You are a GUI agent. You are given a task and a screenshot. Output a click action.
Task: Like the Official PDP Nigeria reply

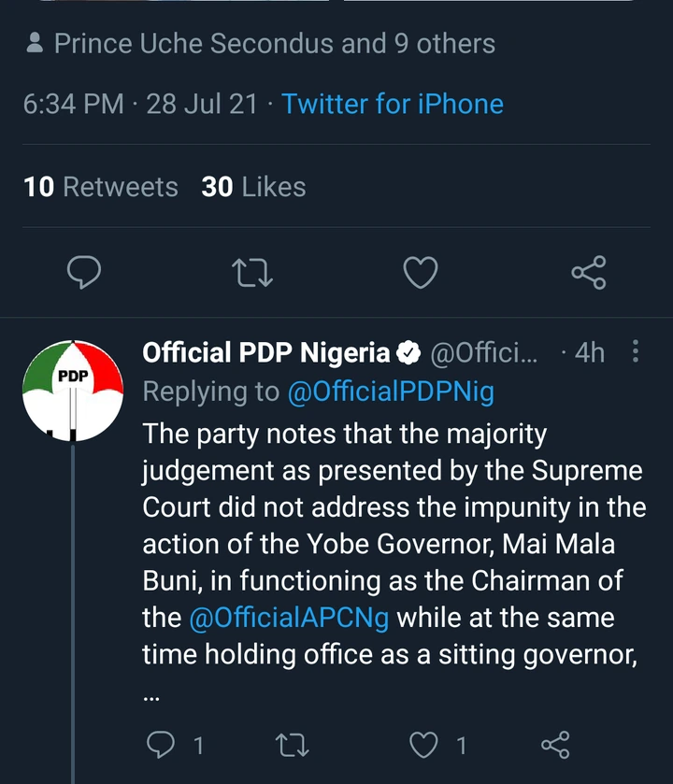[425, 745]
